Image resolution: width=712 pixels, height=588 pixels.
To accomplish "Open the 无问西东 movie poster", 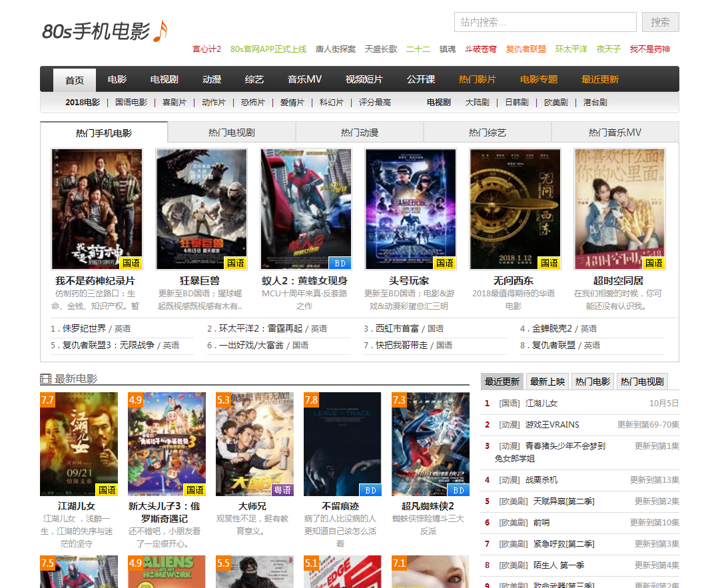I will tap(515, 209).
